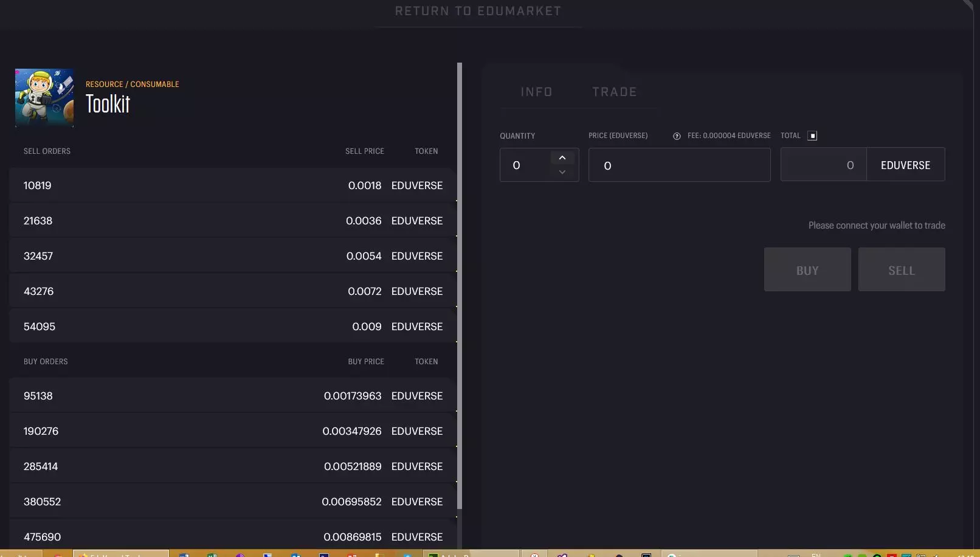Click the fee help question mark icon

(677, 136)
